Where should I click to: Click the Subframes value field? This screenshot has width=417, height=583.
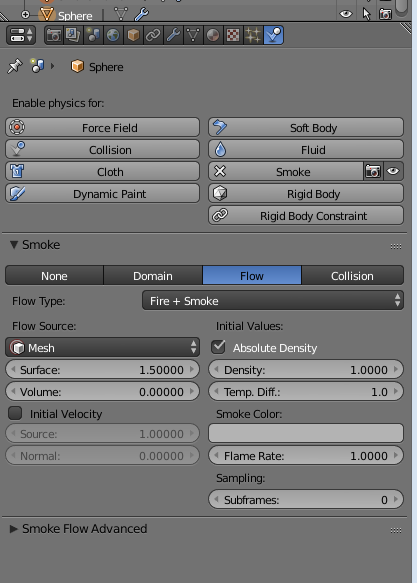(306, 499)
